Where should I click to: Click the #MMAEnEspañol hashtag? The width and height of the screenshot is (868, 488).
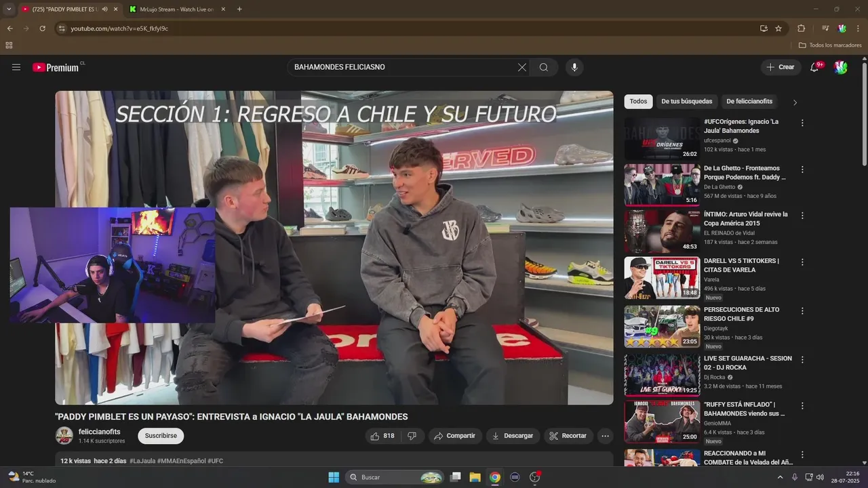182,461
